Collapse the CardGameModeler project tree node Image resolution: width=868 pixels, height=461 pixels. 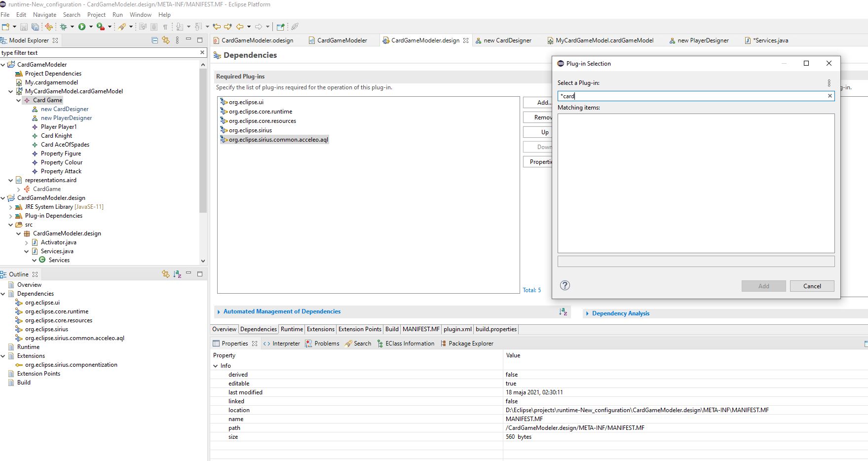click(3, 65)
